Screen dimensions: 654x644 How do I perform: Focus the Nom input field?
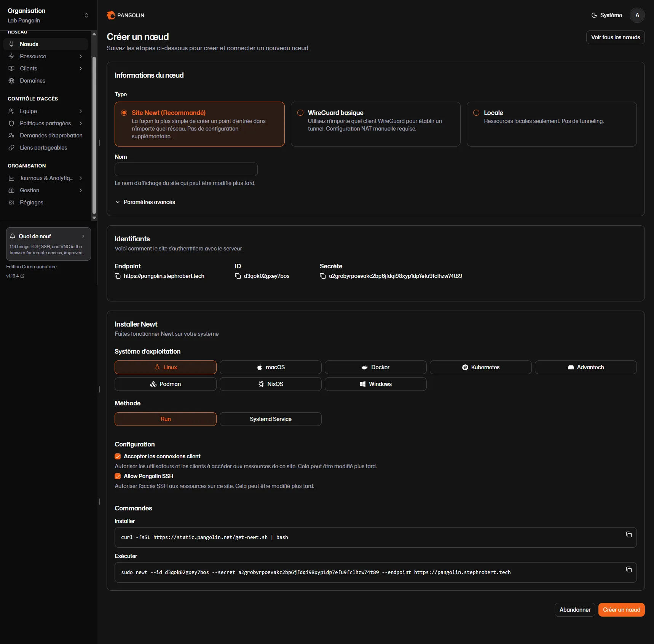coord(186,169)
